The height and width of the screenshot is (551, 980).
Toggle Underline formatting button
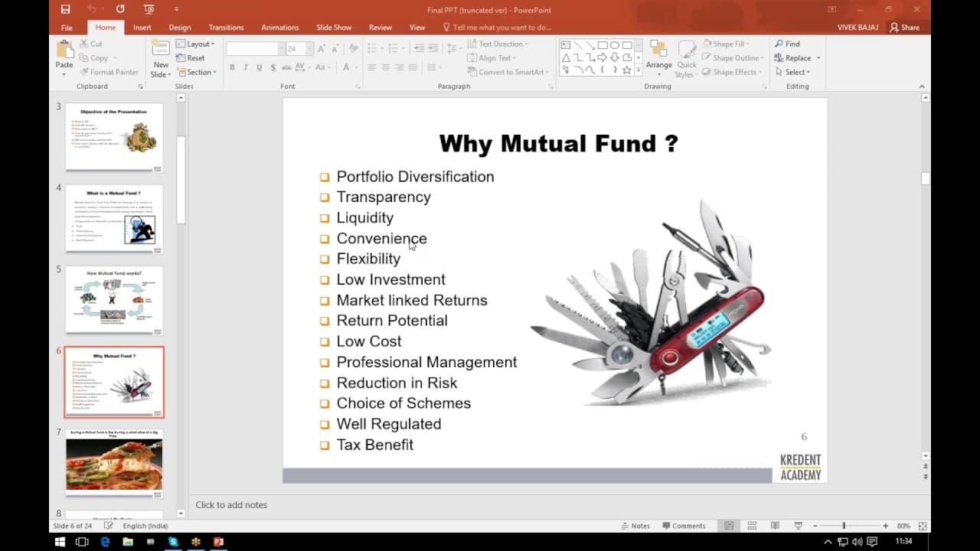(x=259, y=67)
